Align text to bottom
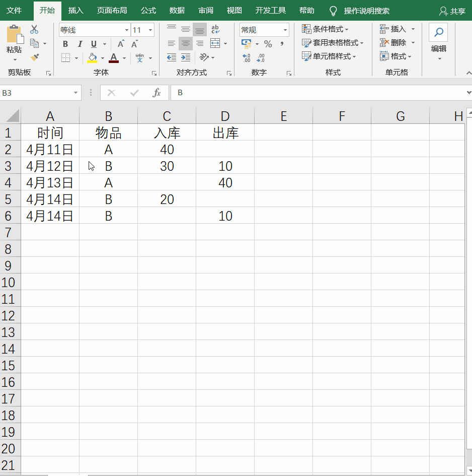Viewport: 472px width, 476px height. [200, 29]
